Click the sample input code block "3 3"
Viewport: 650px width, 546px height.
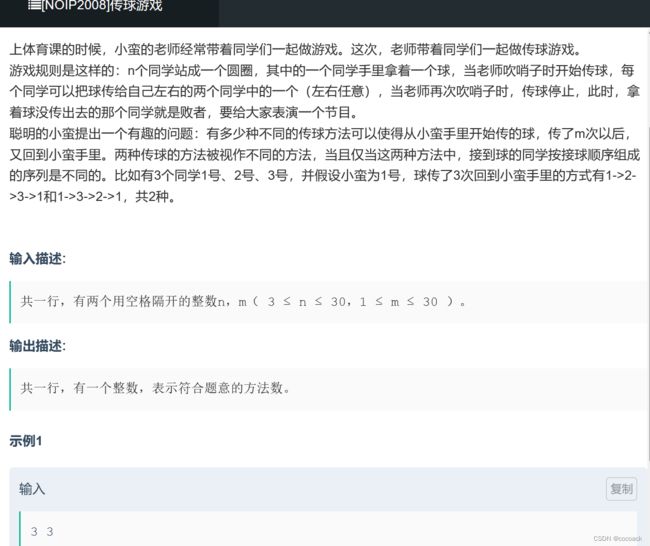(x=327, y=529)
